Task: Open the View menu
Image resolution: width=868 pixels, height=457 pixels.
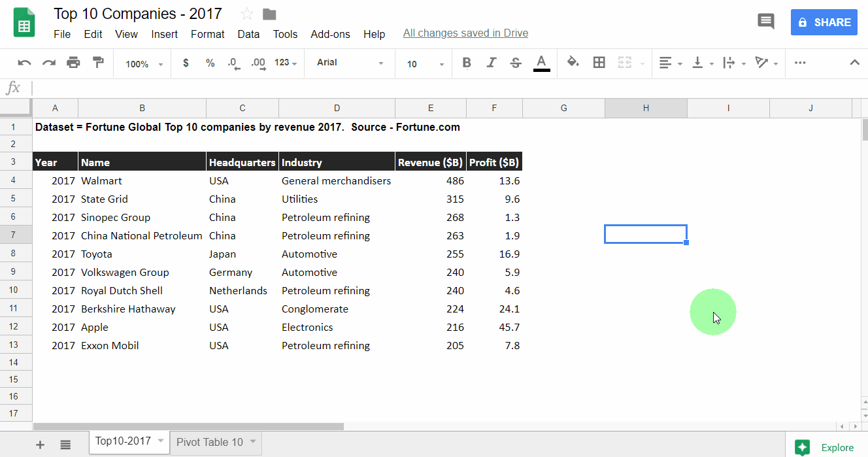Action: [126, 34]
